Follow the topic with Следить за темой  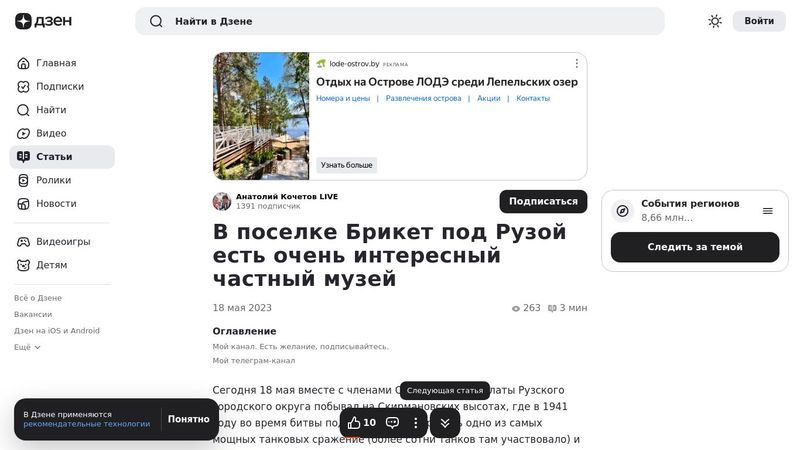(x=694, y=247)
